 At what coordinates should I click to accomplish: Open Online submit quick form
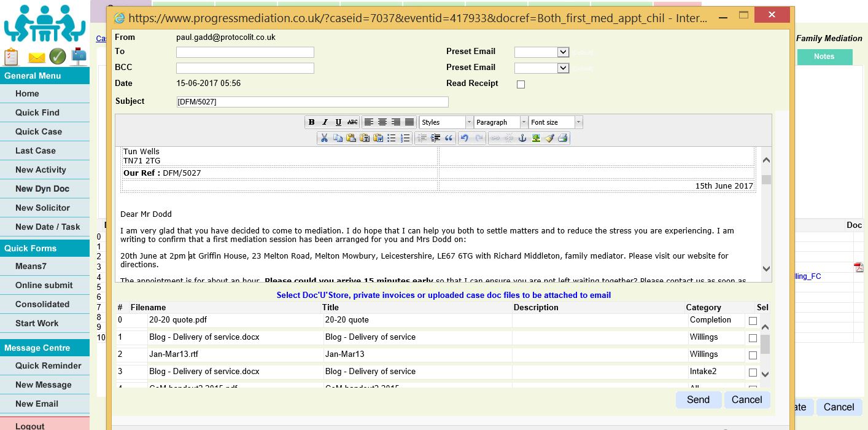point(44,285)
